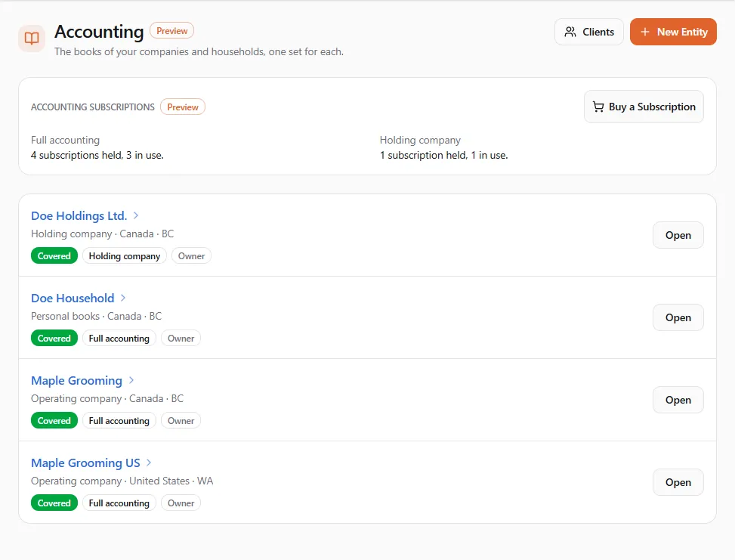Expand the Maple Grooming US chevron
The height and width of the screenshot is (560, 735).
click(x=149, y=463)
